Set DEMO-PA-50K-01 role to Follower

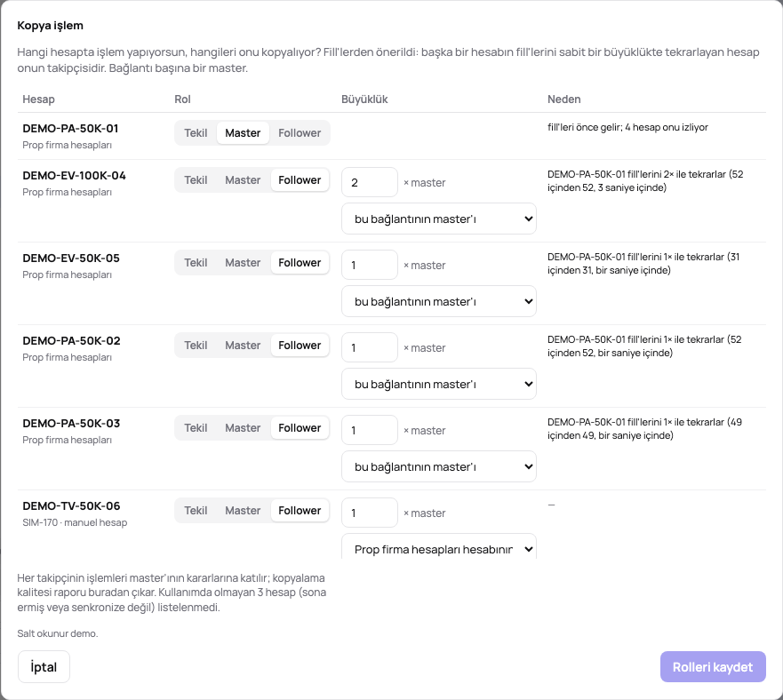tap(300, 133)
